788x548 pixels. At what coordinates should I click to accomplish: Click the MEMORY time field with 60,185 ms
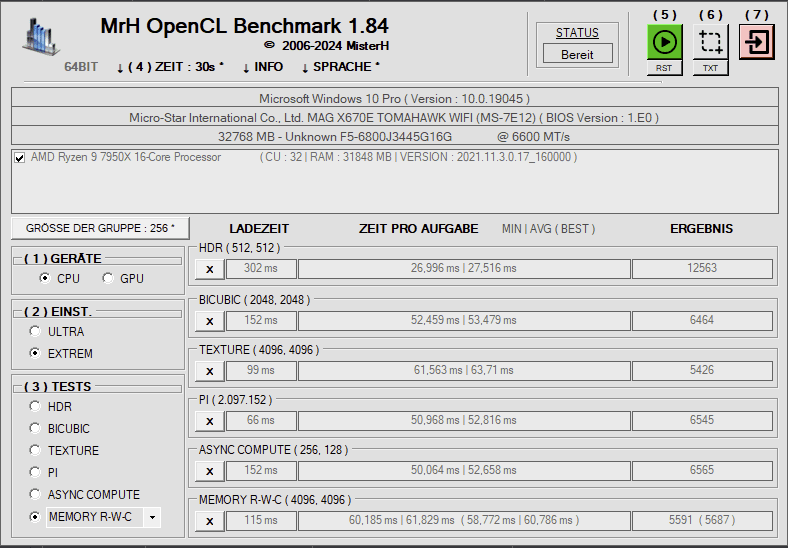click(x=464, y=520)
